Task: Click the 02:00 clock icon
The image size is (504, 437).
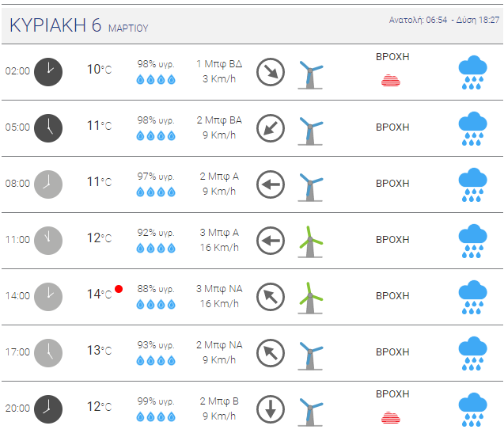Action: 48,72
